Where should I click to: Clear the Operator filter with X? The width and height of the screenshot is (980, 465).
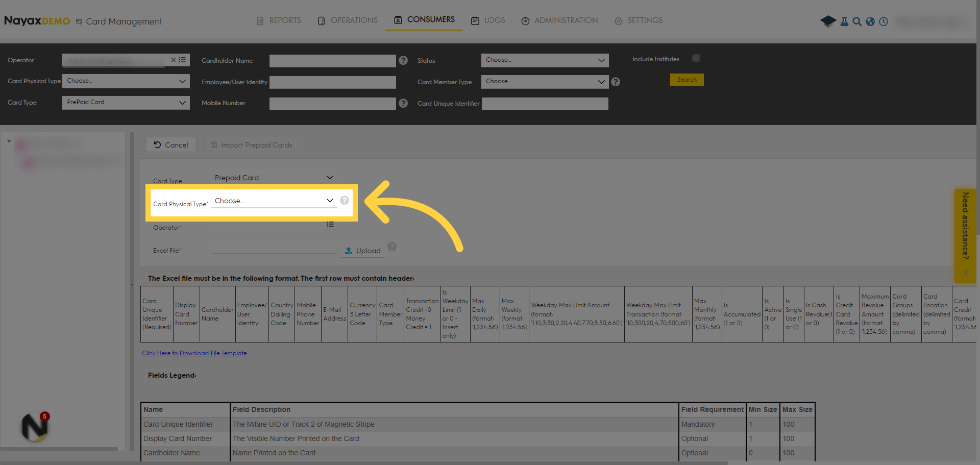point(173,60)
